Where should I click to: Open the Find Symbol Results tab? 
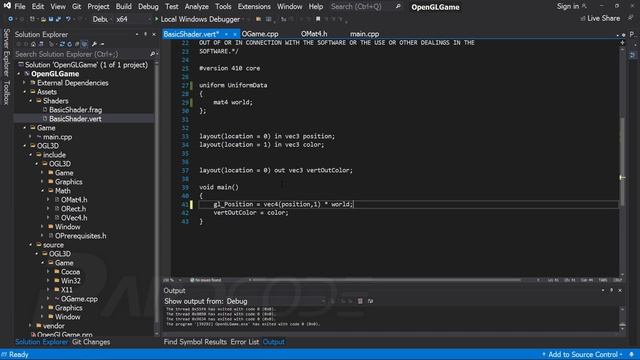pyautogui.click(x=195, y=342)
